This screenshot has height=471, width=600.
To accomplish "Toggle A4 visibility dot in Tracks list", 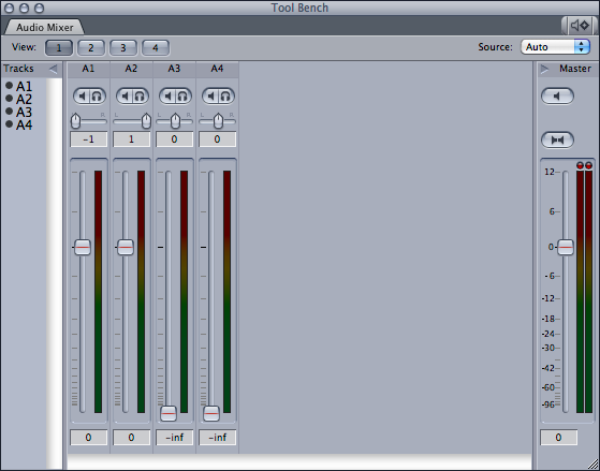I will [x=9, y=124].
